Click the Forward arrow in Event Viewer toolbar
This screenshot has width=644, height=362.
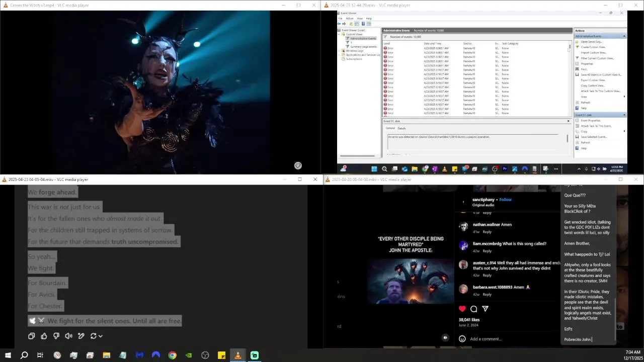tap(344, 24)
